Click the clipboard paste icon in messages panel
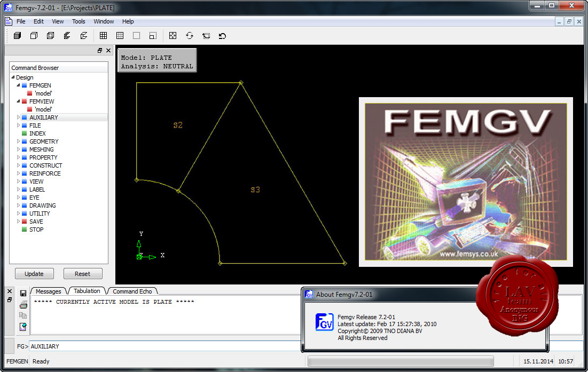Screen dimensions: 588x372 pyautogui.click(x=23, y=327)
